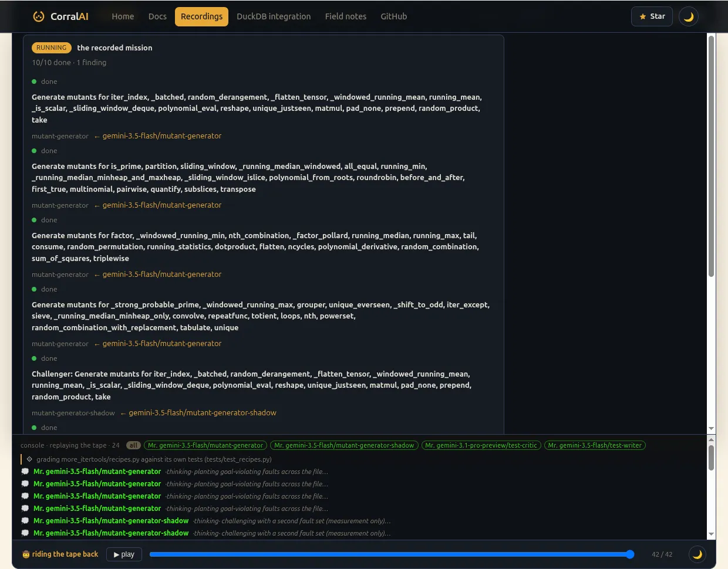This screenshot has height=569, width=728.
Task: Click the diamond icon beside 'grading more_itertools'
Action: [29, 459]
